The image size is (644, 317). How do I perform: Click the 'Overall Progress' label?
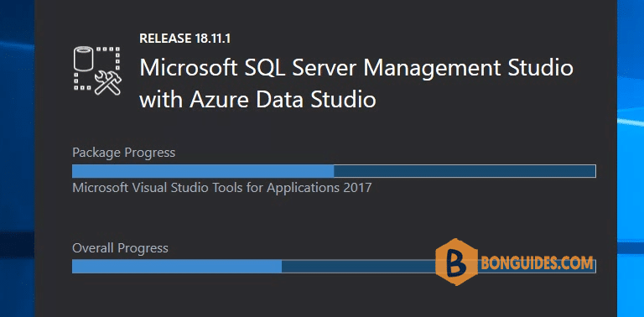121,248
